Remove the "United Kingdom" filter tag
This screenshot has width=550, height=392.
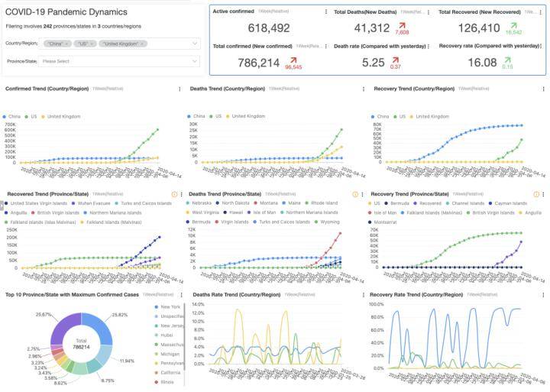[x=142, y=44]
